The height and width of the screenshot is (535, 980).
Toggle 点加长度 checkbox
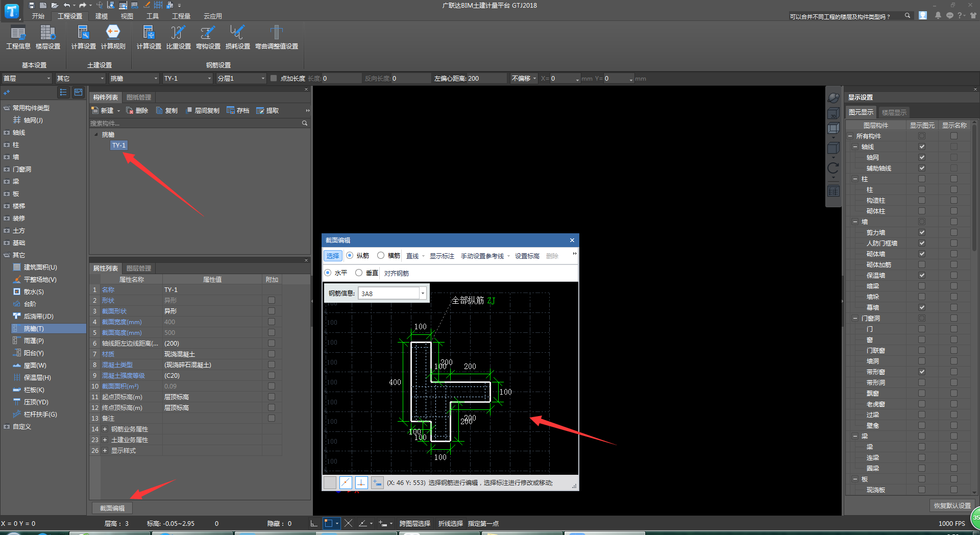[274, 78]
